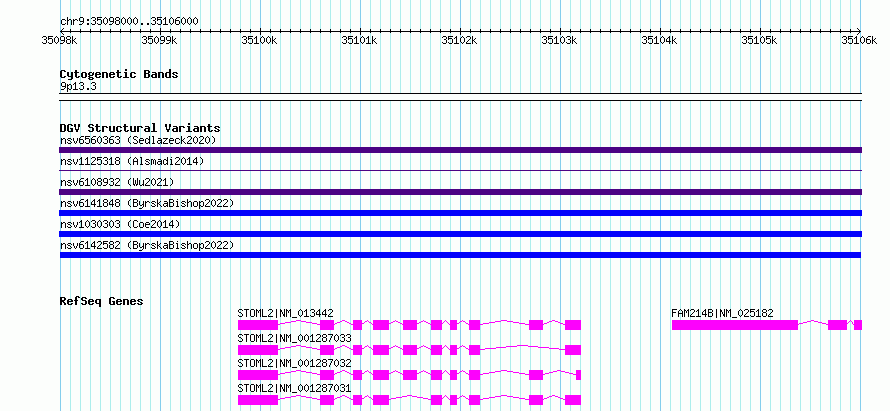
Task: Open the 9p13.3 band label
Action: point(78,87)
